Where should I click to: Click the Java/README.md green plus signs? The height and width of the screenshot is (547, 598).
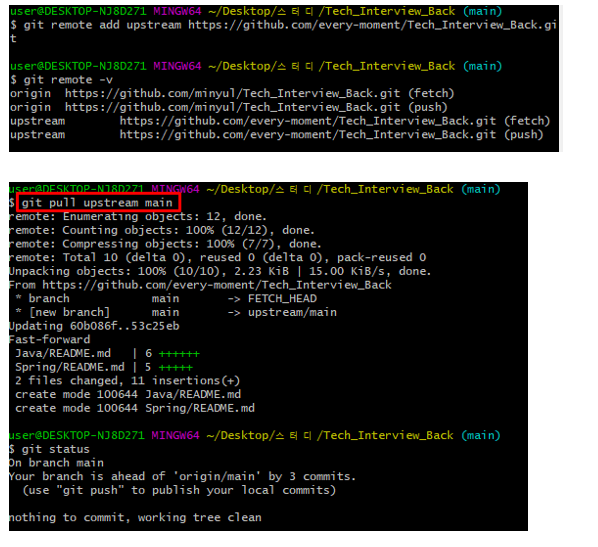tap(179, 354)
